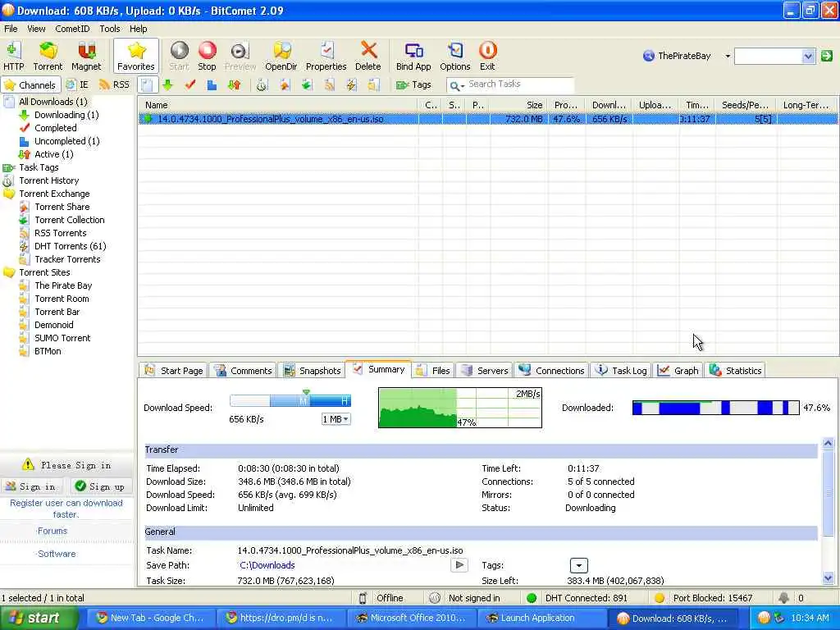The height and width of the screenshot is (630, 840).
Task: Open the Software link
Action: coord(57,554)
